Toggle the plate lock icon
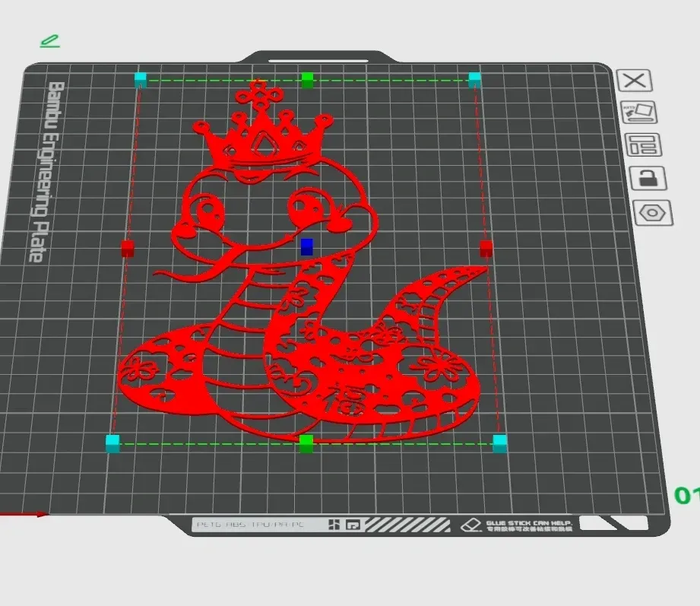The height and width of the screenshot is (606, 700). point(648,178)
